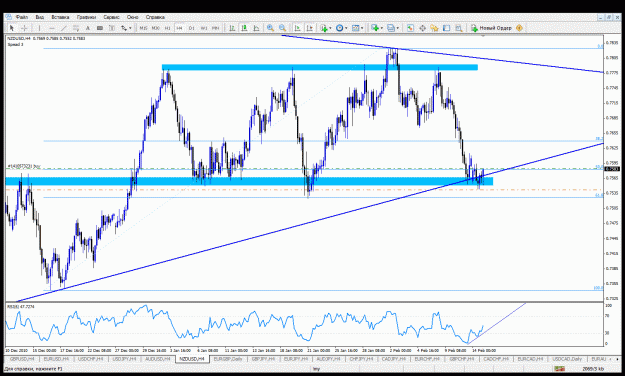This screenshot has width=625, height=376.
Task: Open the Вид menu
Action: click(39, 17)
